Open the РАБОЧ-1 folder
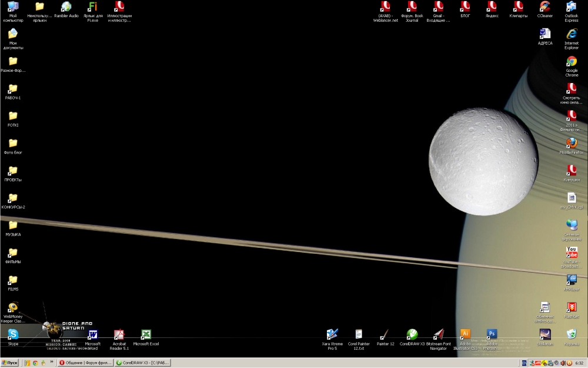Viewport: 588px width, 368px height. coord(13,91)
